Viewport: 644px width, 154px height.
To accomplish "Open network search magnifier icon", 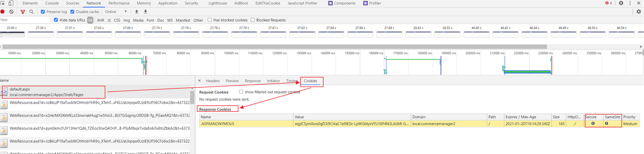I will (x=31, y=12).
